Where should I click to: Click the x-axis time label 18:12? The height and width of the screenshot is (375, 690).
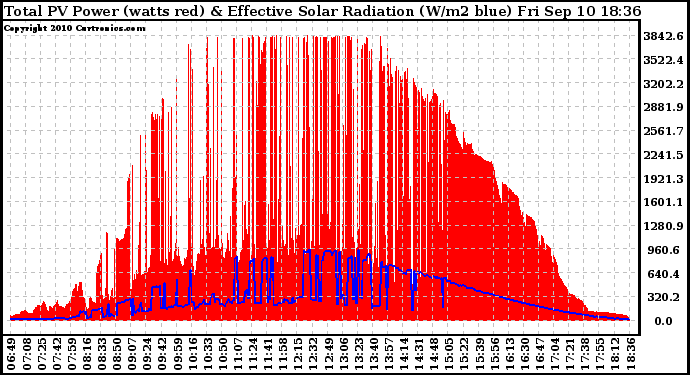point(615,354)
